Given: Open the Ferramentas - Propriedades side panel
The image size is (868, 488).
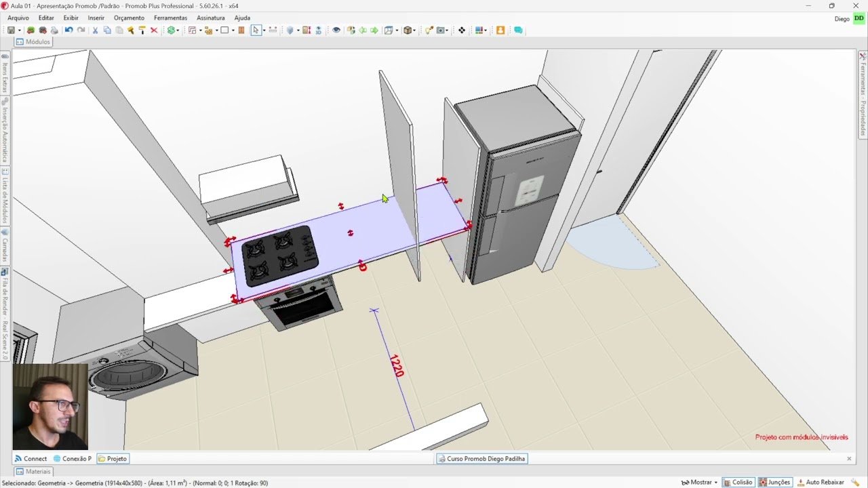Looking at the screenshot, I should pyautogui.click(x=863, y=94).
